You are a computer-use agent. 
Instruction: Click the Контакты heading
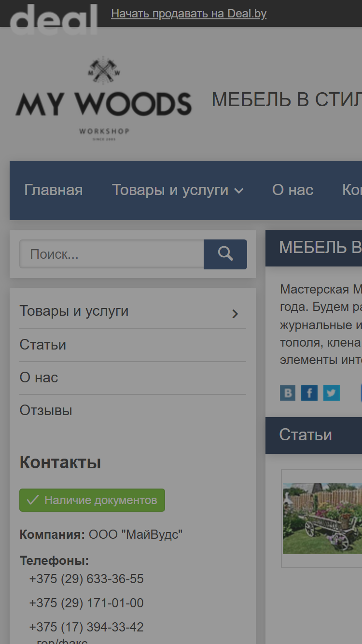point(60,462)
